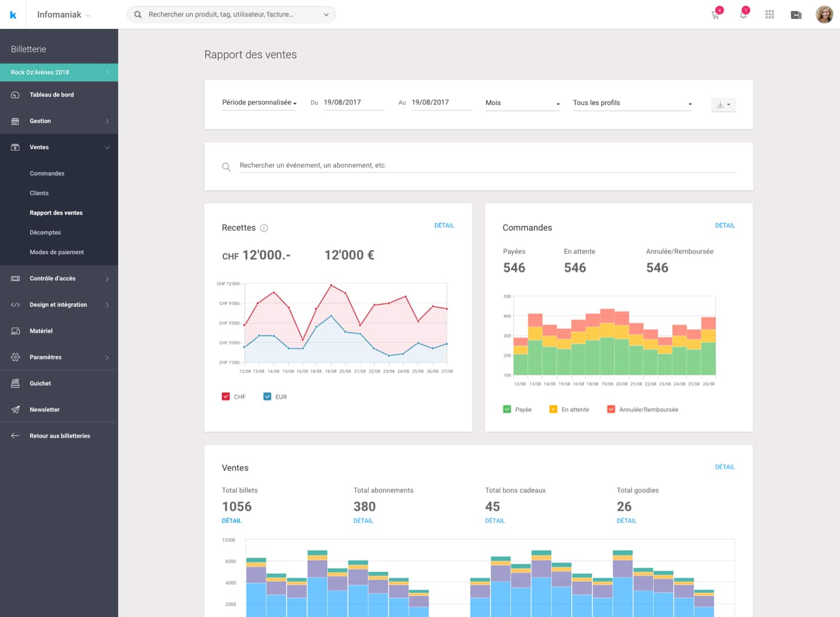Expand the Gestion sidebar section

point(59,121)
